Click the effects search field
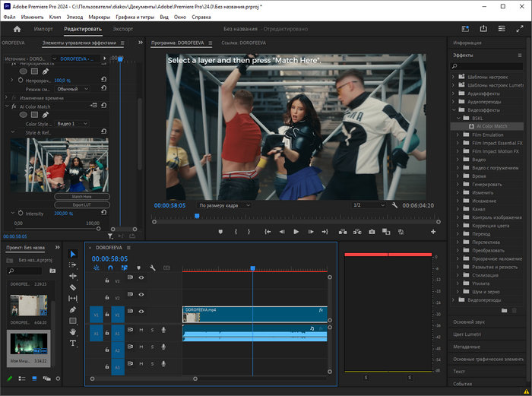 tap(487, 66)
